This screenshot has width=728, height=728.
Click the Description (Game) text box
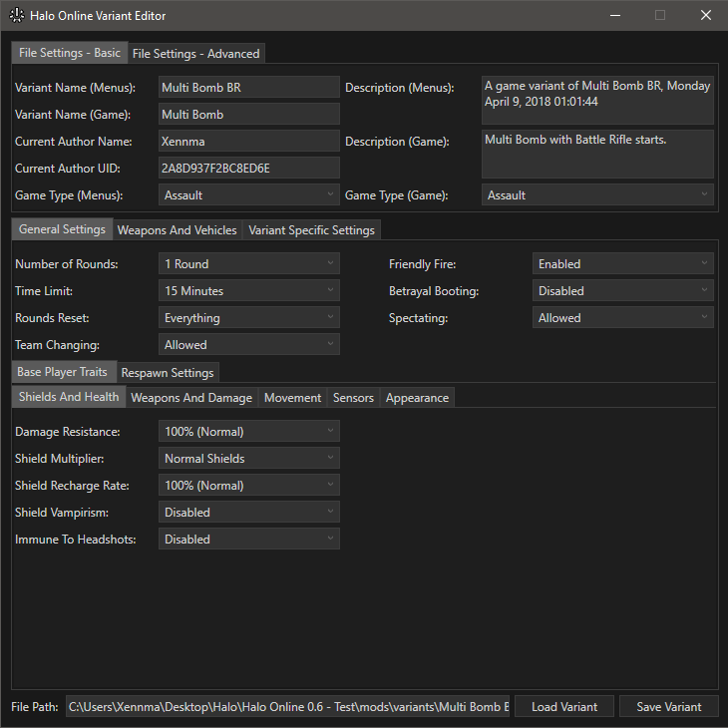(x=597, y=155)
